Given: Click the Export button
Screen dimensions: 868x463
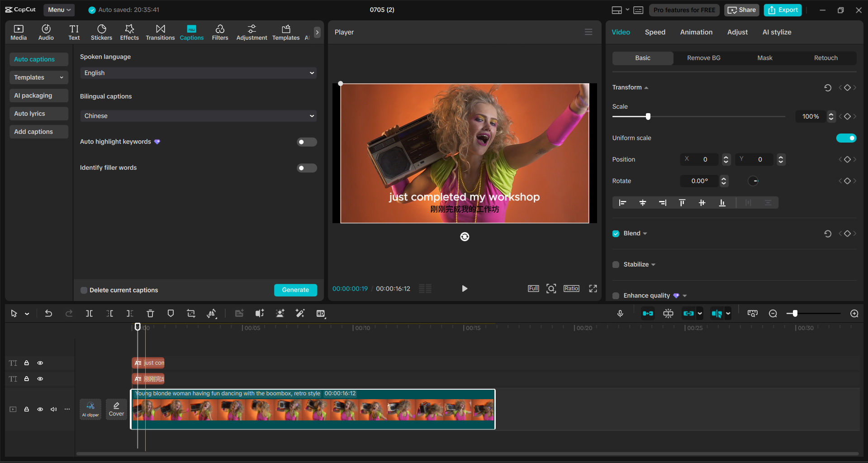Looking at the screenshot, I should [783, 10].
